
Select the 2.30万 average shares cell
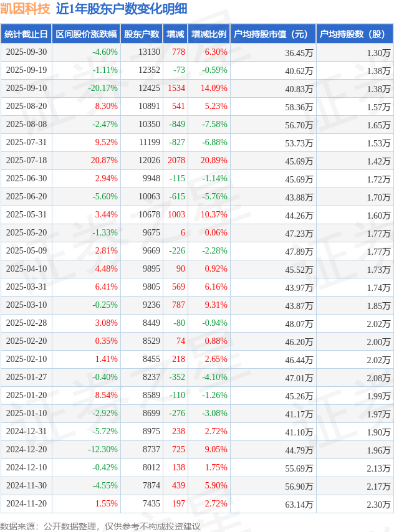coord(378,504)
